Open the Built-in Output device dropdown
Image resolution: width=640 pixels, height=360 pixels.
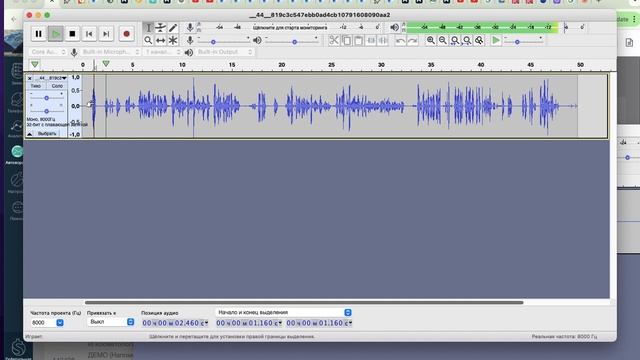click(224, 52)
